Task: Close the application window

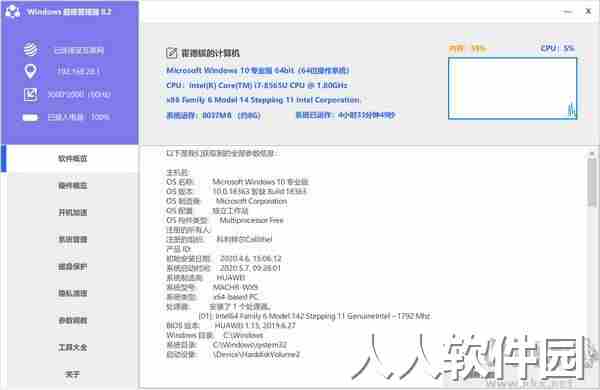Action: pyautogui.click(x=588, y=11)
